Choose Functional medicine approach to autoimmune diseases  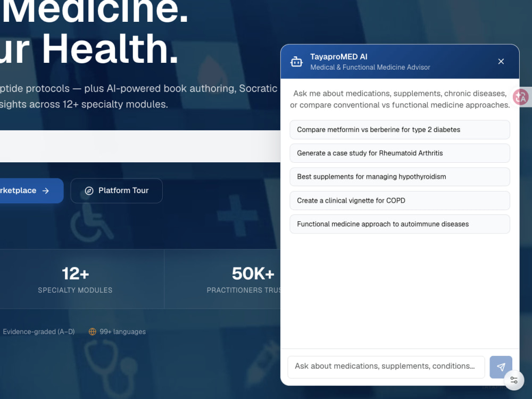[400, 224]
